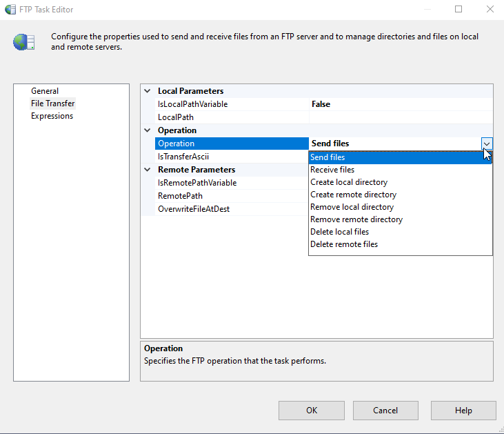Close the Operation dropdown with its arrow
The width and height of the screenshot is (504, 434).
[x=487, y=144]
